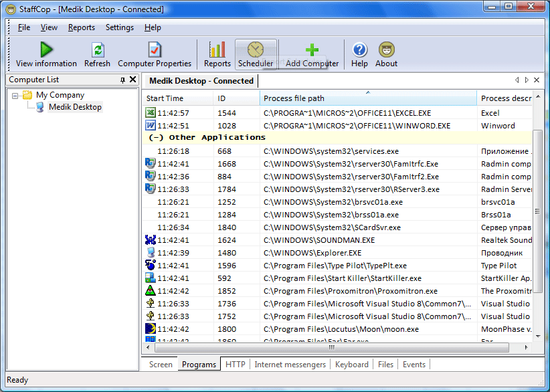Viewport: 550px width, 392px height.
Task: Select the Medik Desktop - Connected tab
Action: [201, 81]
